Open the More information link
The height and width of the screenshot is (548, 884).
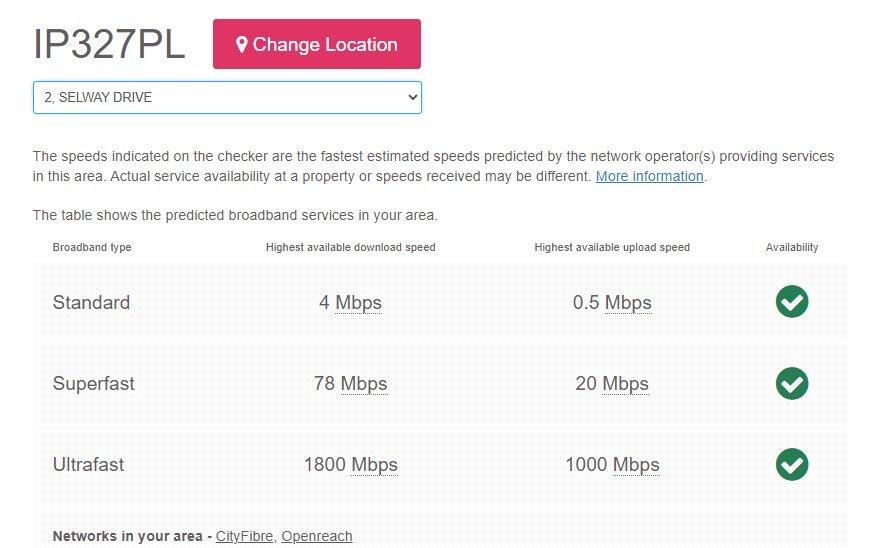tap(649, 176)
